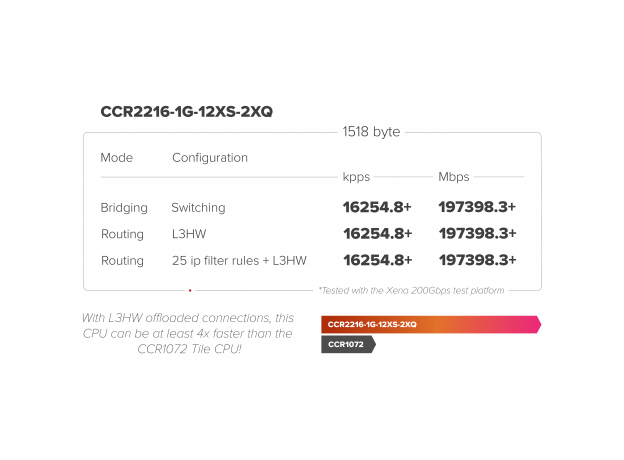
Task: Click kpps value for the L3HW-only row
Action: [x=378, y=234]
